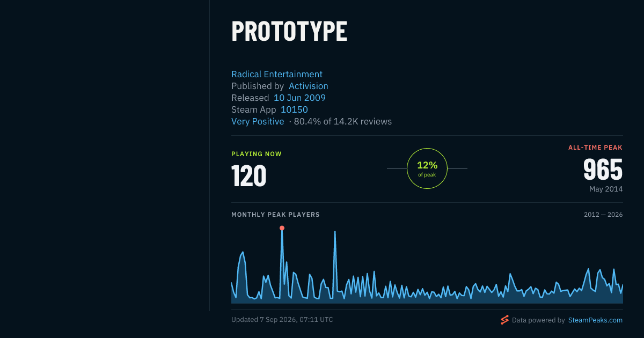Click the 2012 — 2026 date range label
Screen dimensions: 644x338
click(603, 215)
